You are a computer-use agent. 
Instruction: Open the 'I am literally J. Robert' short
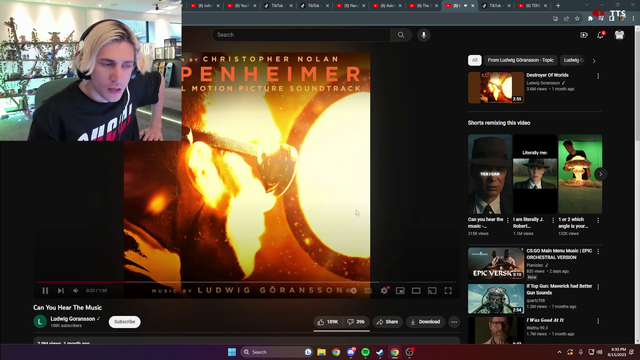pos(535,174)
